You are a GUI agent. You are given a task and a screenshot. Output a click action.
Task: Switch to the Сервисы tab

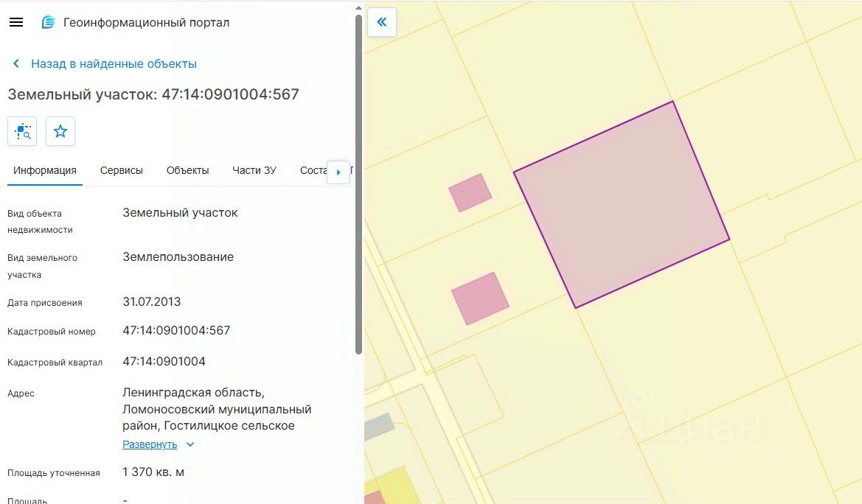pos(122,170)
